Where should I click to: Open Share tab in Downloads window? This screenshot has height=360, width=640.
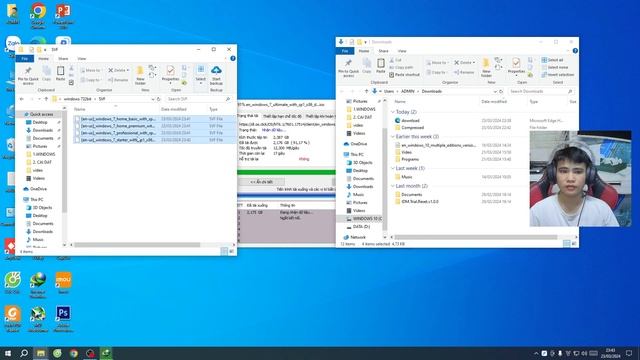coord(383,51)
